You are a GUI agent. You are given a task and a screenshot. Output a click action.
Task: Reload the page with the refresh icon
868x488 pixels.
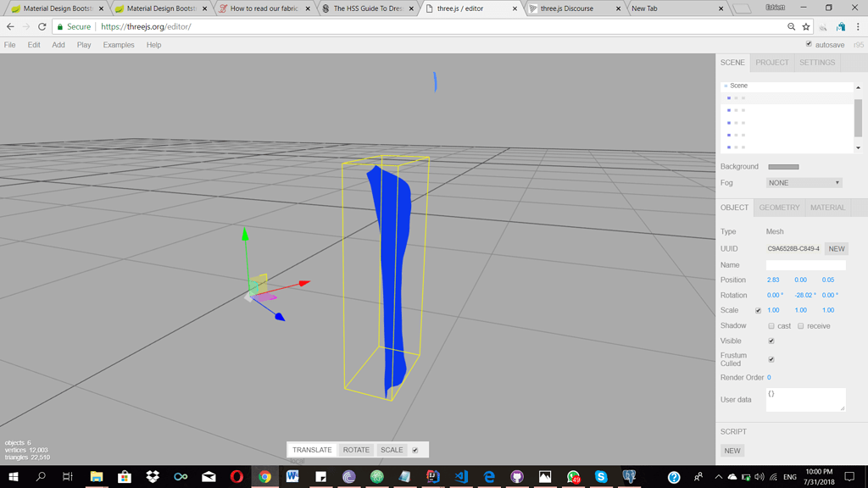[41, 26]
